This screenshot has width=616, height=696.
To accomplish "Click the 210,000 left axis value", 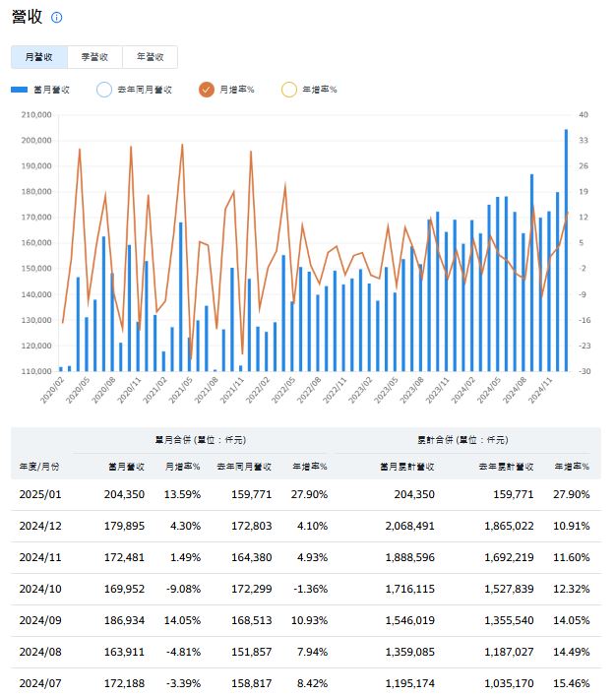I will coord(36,115).
